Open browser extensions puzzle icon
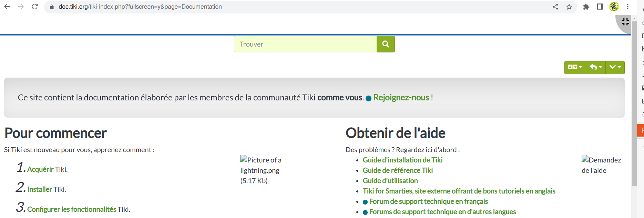Image resolution: width=644 pixels, height=218 pixels. click(x=586, y=7)
